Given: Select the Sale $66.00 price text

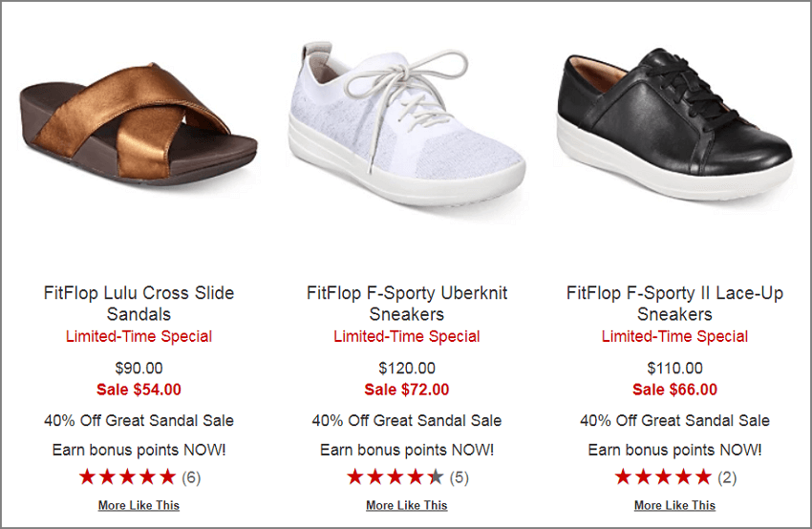Looking at the screenshot, I should 674,390.
